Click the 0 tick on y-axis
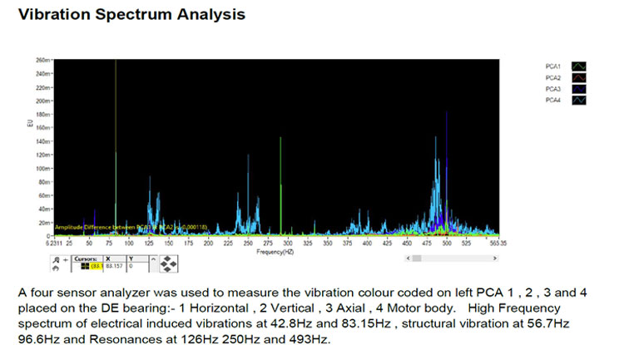The height and width of the screenshot is (345, 644). coord(47,236)
